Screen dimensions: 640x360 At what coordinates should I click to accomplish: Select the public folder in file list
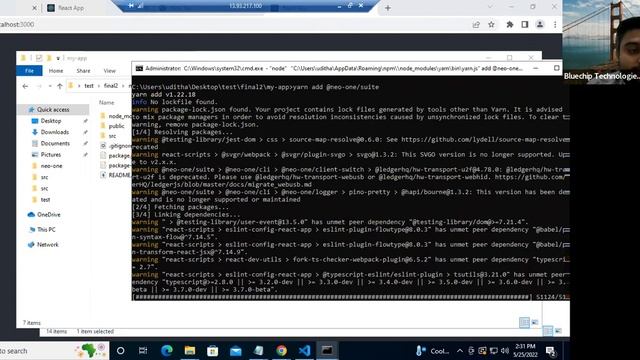[x=116, y=126]
